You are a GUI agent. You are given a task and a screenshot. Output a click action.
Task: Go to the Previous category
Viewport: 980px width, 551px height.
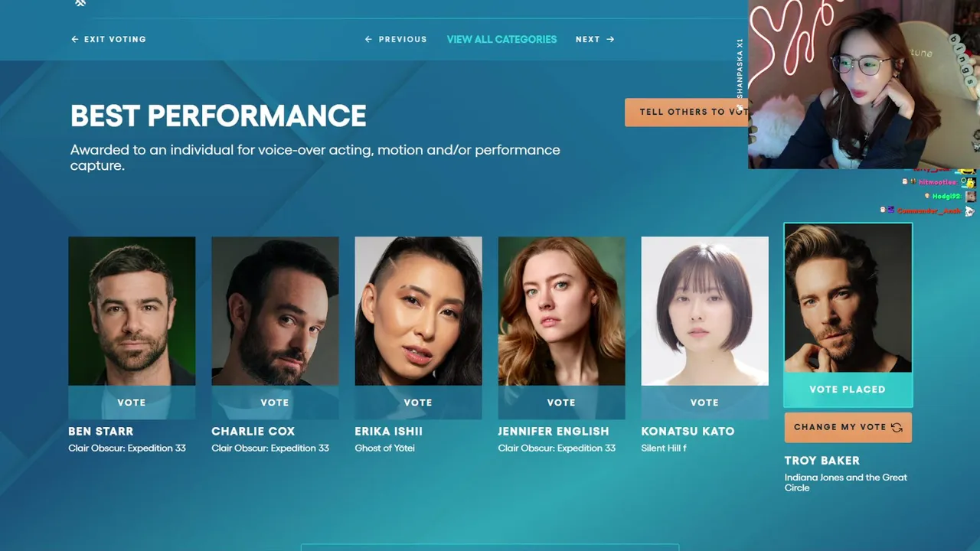(x=396, y=39)
